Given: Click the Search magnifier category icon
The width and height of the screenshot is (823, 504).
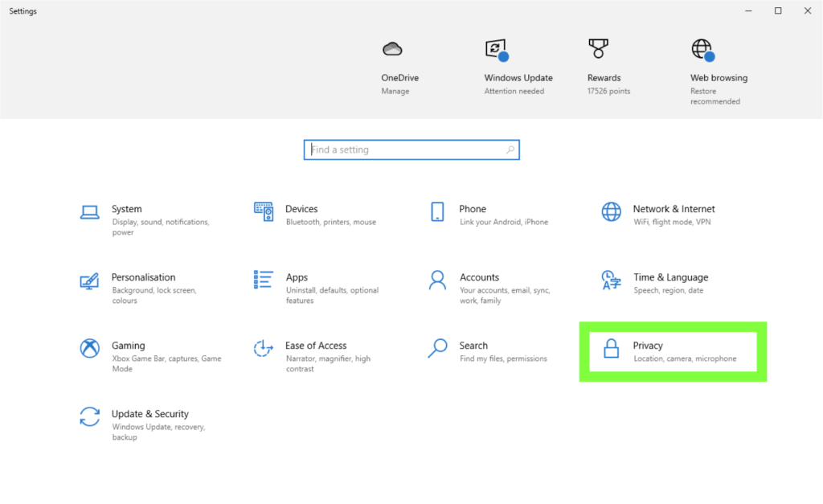Looking at the screenshot, I should point(437,348).
